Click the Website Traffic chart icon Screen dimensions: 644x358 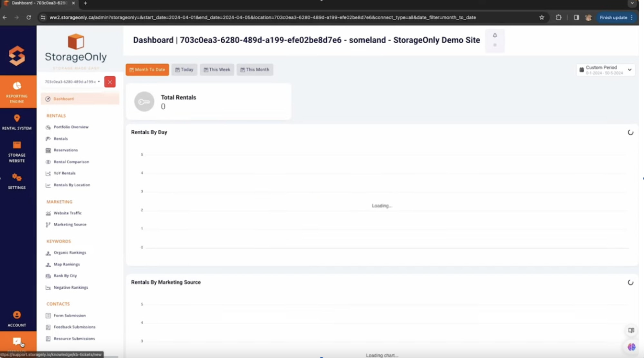coord(48,213)
